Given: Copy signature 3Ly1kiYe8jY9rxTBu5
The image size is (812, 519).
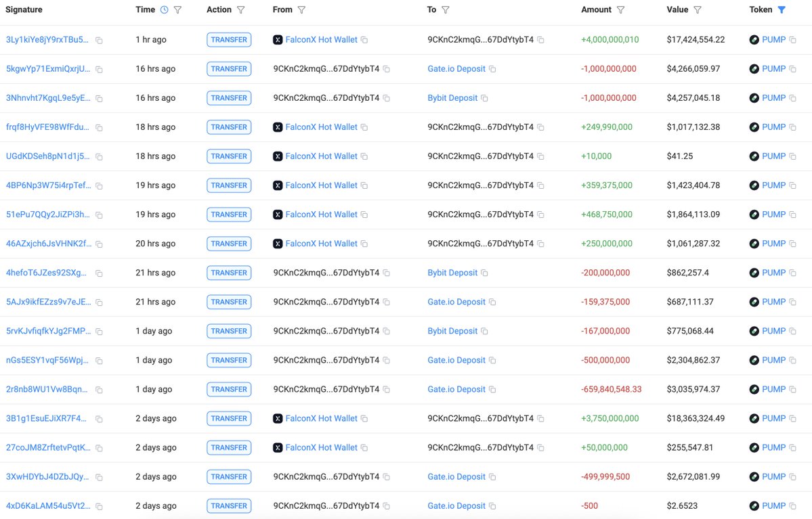Looking at the screenshot, I should (99, 41).
